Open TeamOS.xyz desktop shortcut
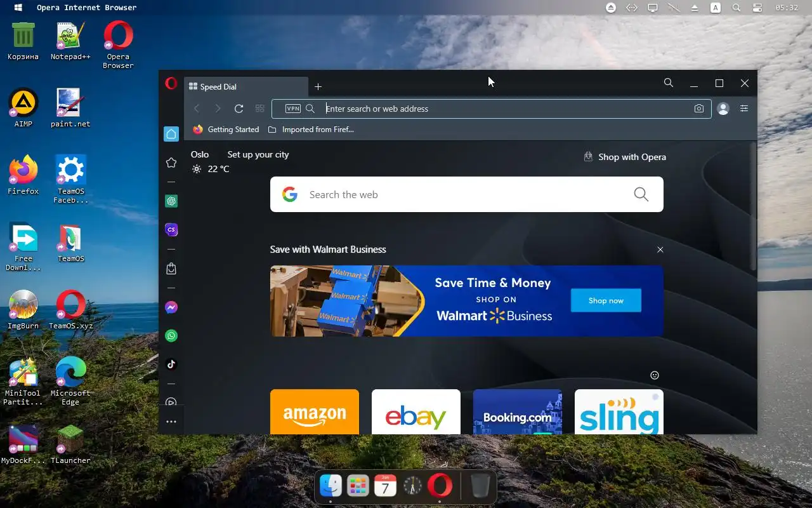The height and width of the screenshot is (508, 812). (x=70, y=311)
